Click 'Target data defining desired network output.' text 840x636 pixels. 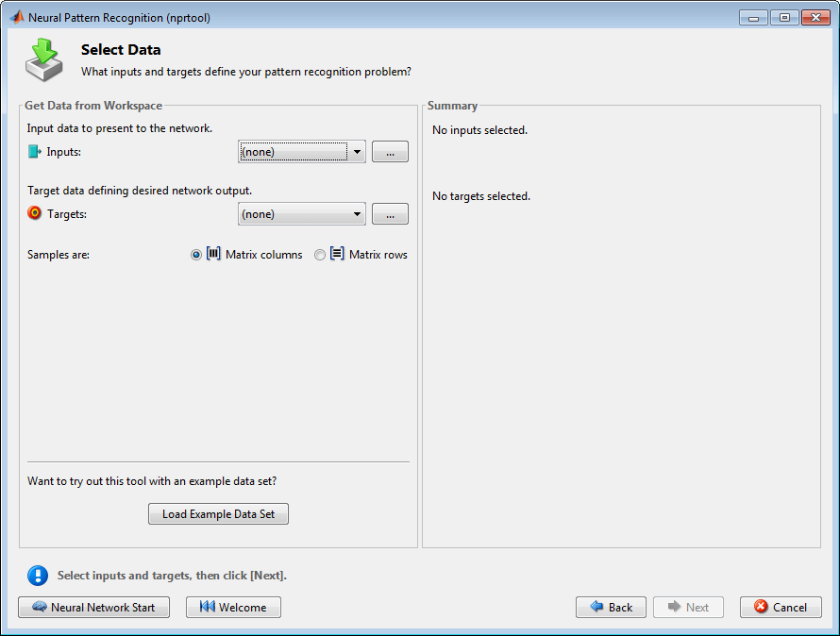click(x=140, y=191)
